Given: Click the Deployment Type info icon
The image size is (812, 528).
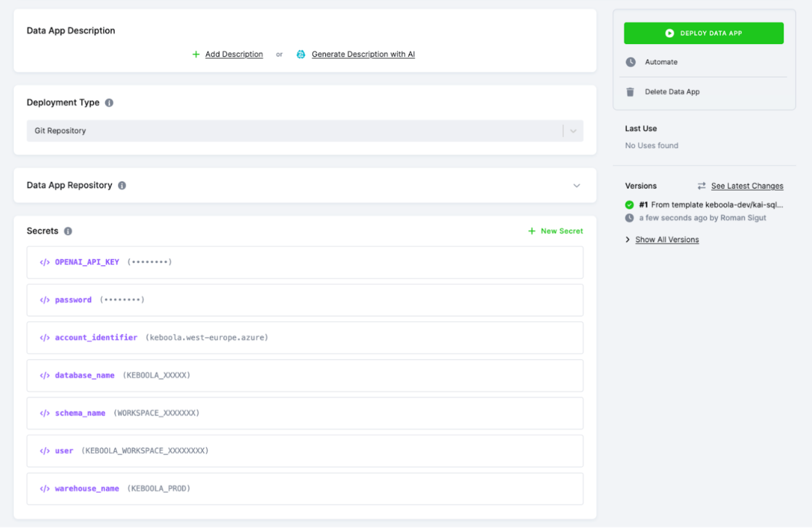Looking at the screenshot, I should [109, 103].
